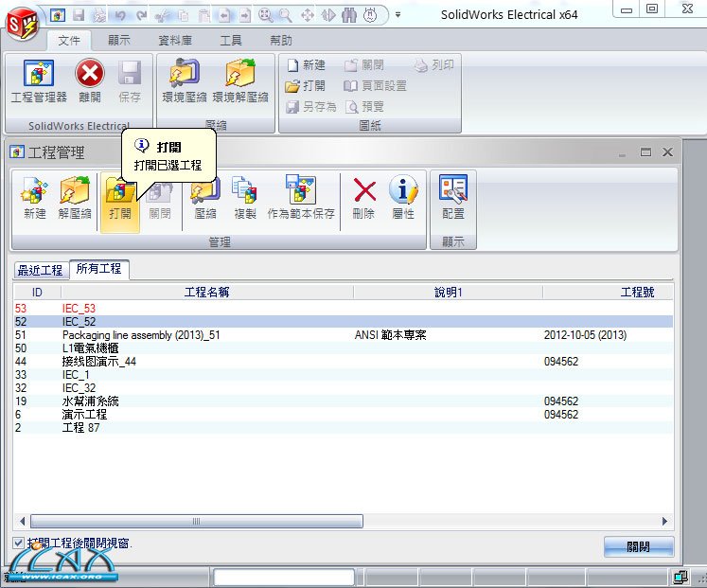Select project row 接线图演示_44
Viewport: 707px width, 588px height.
(344, 361)
